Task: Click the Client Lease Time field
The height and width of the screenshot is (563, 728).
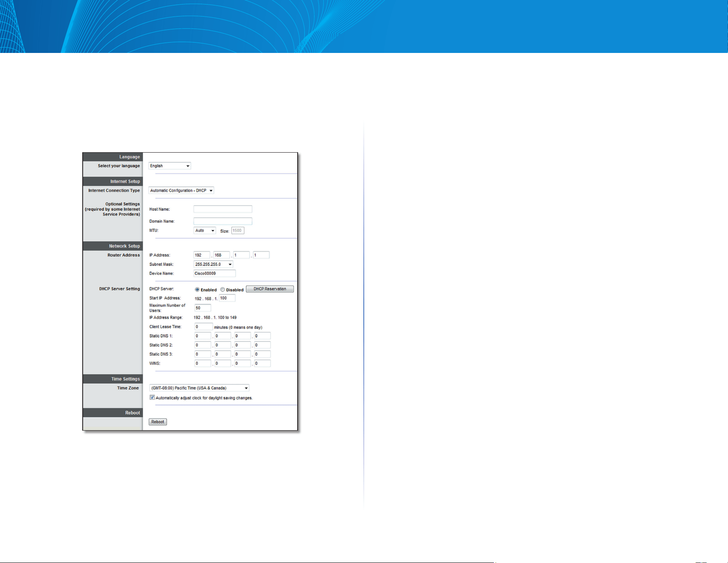Action: click(x=204, y=327)
